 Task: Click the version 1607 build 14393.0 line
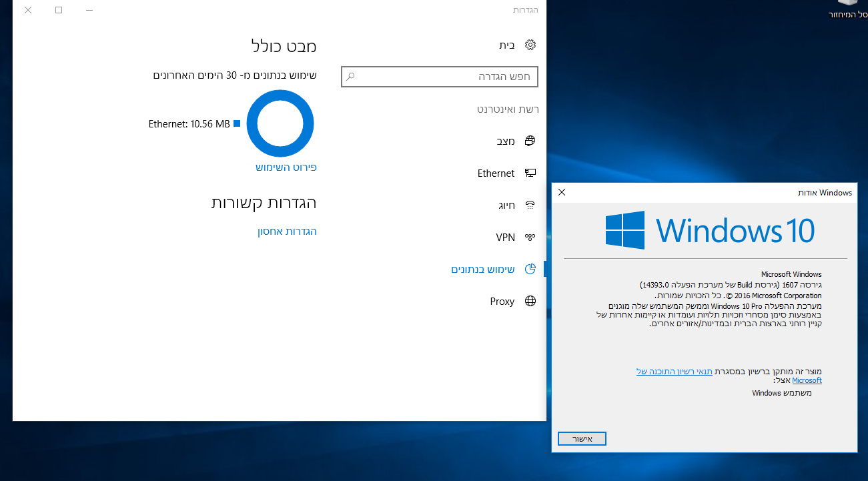pyautogui.click(x=731, y=285)
